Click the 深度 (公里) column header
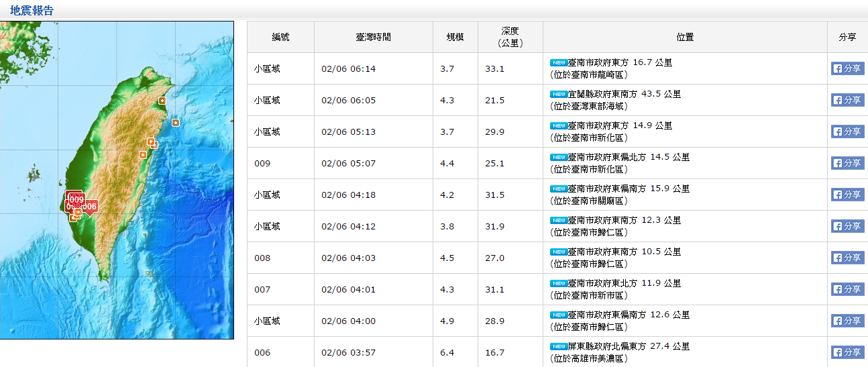The width and height of the screenshot is (868, 367). [x=510, y=37]
